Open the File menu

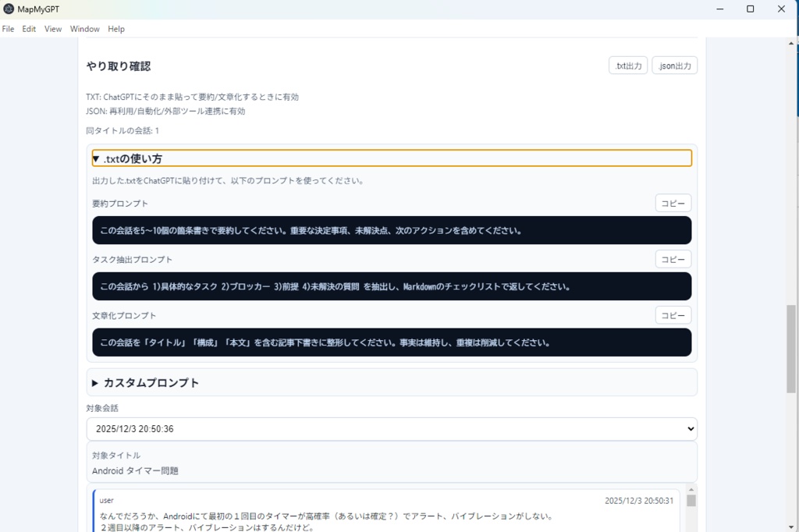tap(8, 29)
